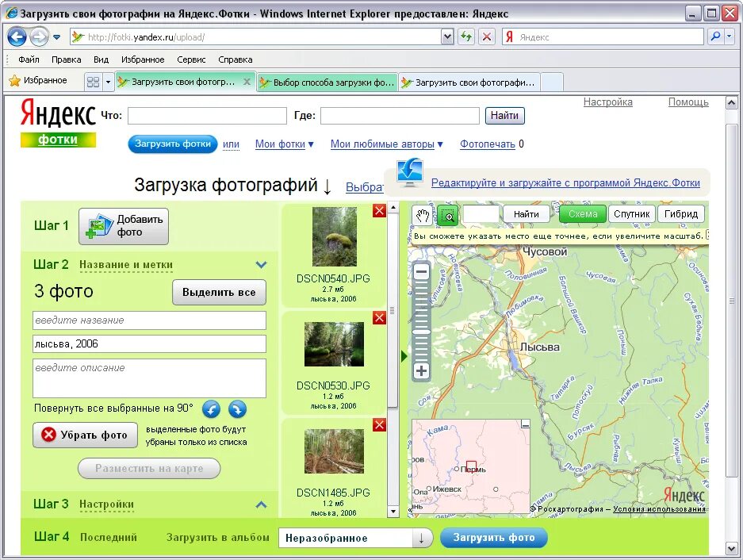Click the tags field containing лысьва, 2006

tap(149, 343)
